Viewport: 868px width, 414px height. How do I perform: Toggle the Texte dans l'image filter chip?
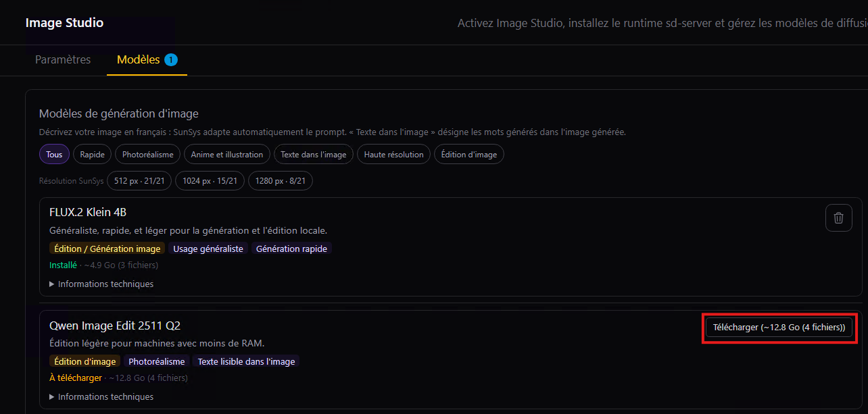coord(314,155)
